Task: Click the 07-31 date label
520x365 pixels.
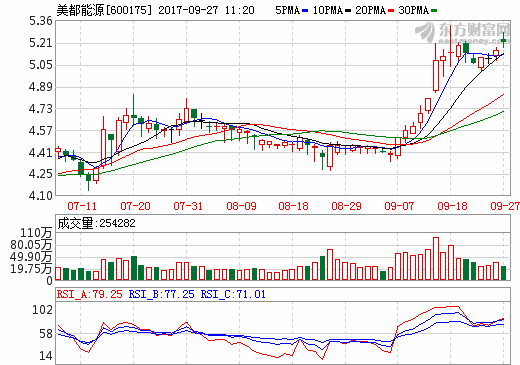Action: coord(188,206)
